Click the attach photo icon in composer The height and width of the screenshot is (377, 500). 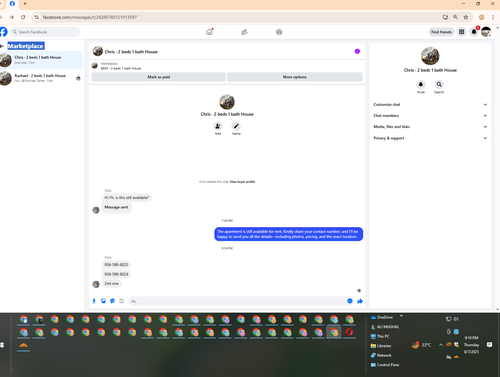point(103,301)
